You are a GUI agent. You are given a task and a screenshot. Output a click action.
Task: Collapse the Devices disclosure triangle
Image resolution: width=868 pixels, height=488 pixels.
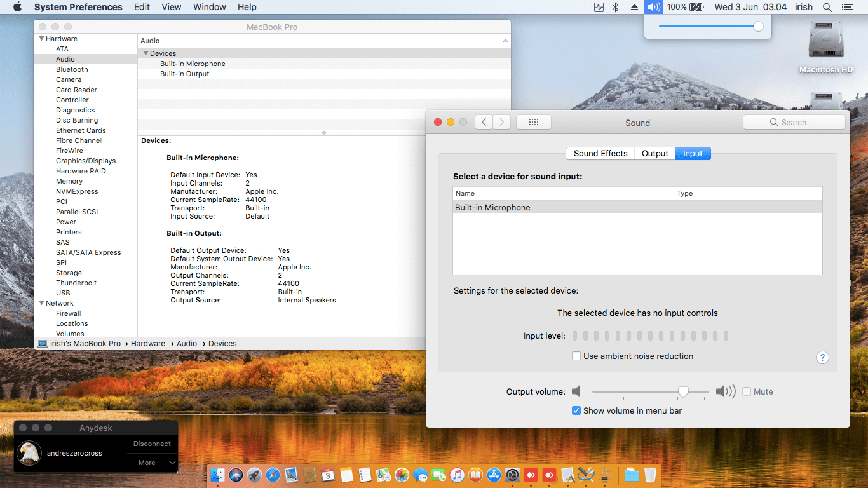click(146, 53)
